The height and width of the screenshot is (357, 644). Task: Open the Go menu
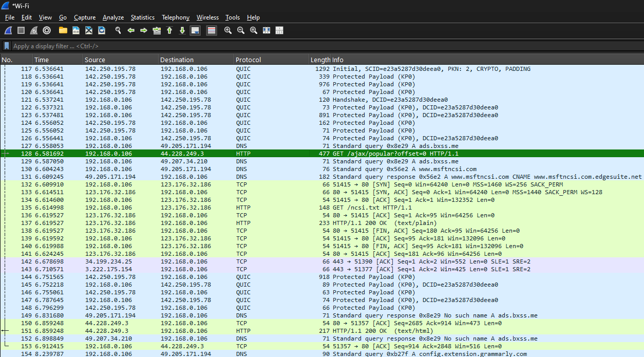63,17
